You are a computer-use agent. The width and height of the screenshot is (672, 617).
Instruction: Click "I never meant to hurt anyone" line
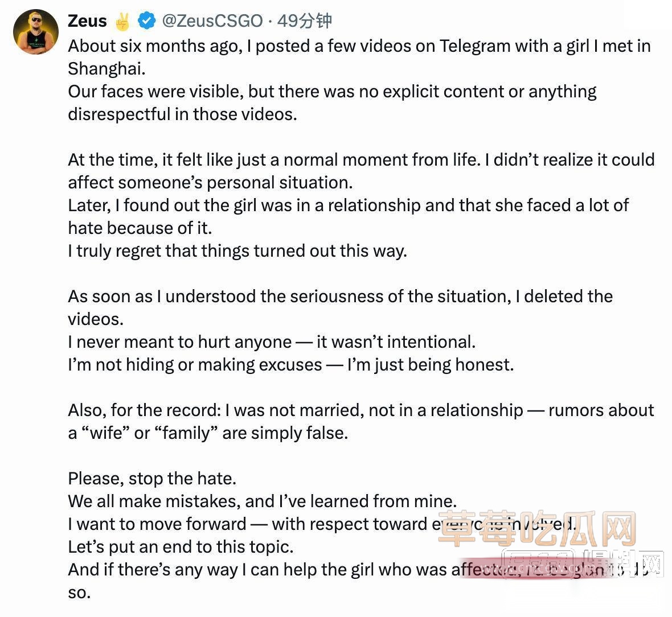[x=272, y=342]
